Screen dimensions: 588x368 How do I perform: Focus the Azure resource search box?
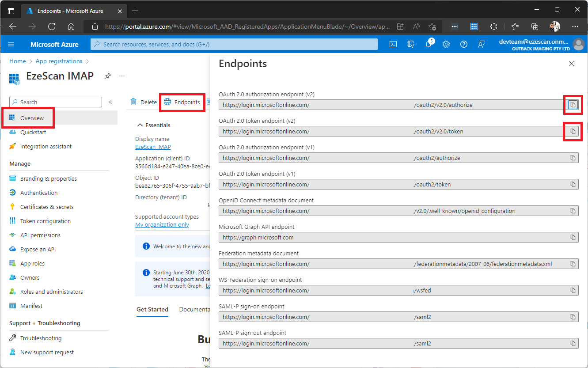coord(234,44)
